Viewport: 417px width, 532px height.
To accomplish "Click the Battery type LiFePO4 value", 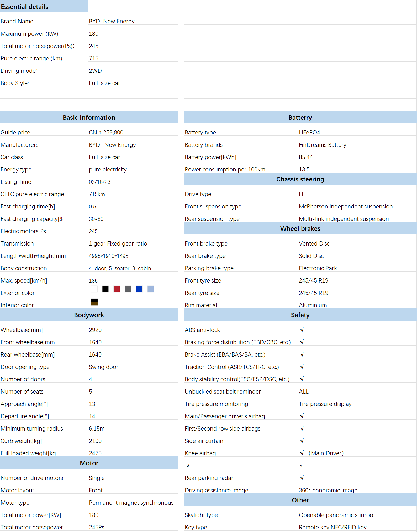I will [x=309, y=132].
